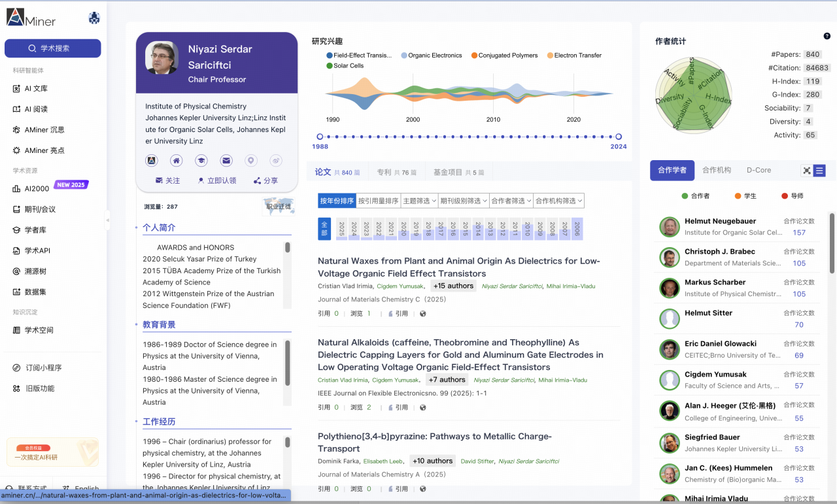Click the help question mark in 作者统计
Image resolution: width=837 pixels, height=504 pixels.
pyautogui.click(x=827, y=37)
